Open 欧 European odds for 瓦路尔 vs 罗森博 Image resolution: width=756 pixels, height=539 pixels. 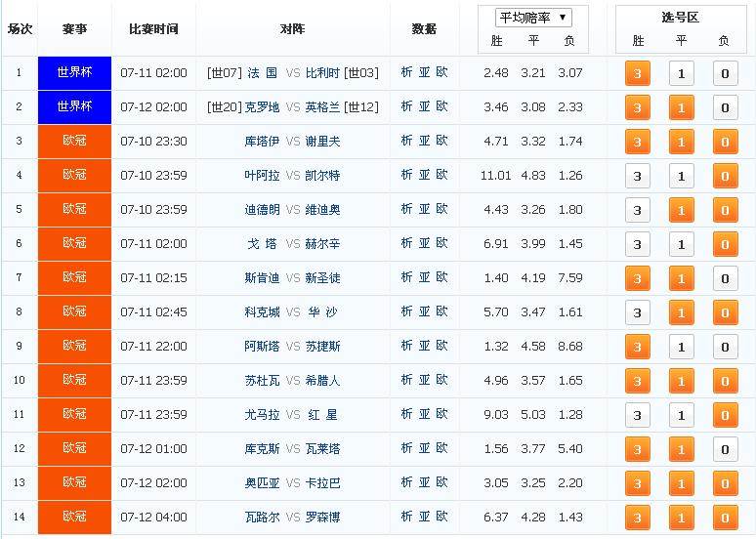[x=441, y=517]
